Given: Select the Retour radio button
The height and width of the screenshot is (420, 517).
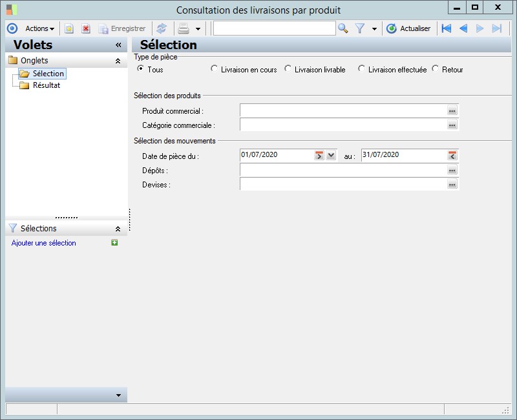Looking at the screenshot, I should (x=435, y=68).
